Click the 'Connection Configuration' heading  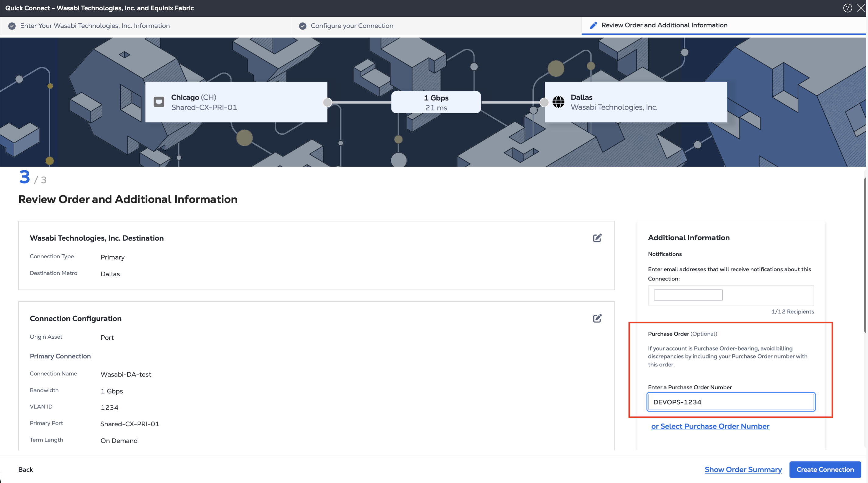pos(76,319)
